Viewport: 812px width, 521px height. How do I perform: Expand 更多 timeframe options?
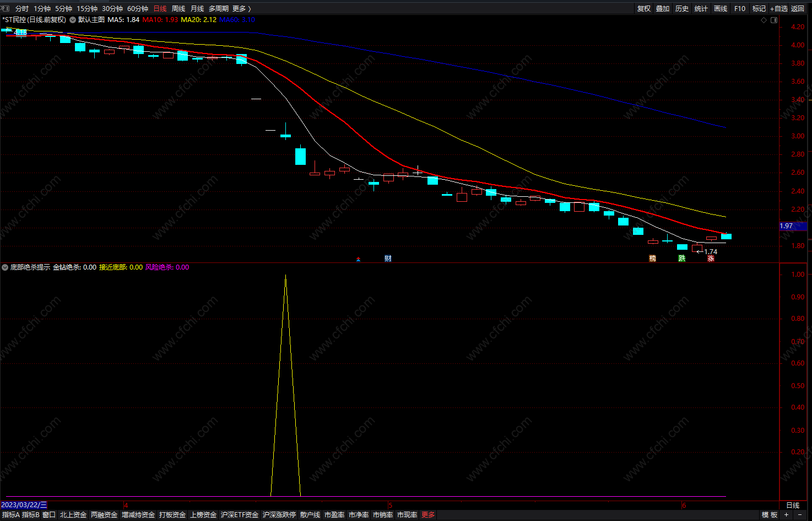pos(241,8)
